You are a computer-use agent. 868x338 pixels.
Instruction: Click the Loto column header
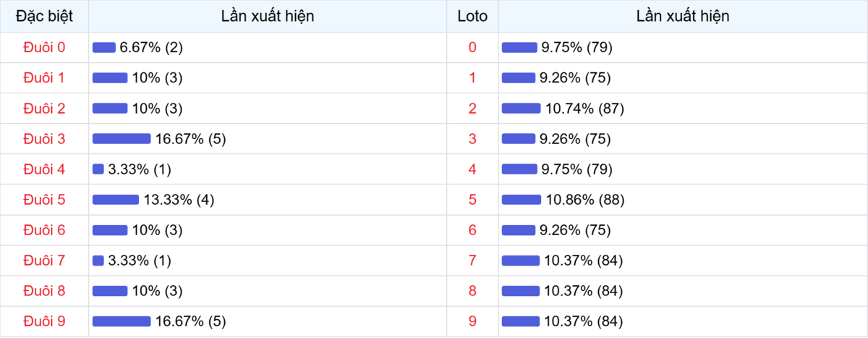[x=472, y=16]
